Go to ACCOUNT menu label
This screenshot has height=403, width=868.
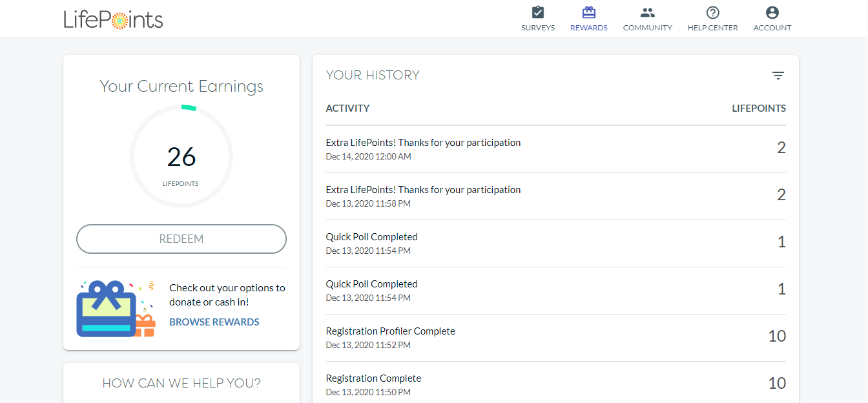click(772, 28)
